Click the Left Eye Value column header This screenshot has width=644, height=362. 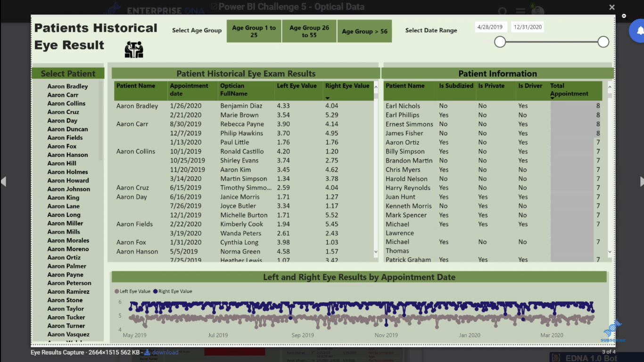297,86
